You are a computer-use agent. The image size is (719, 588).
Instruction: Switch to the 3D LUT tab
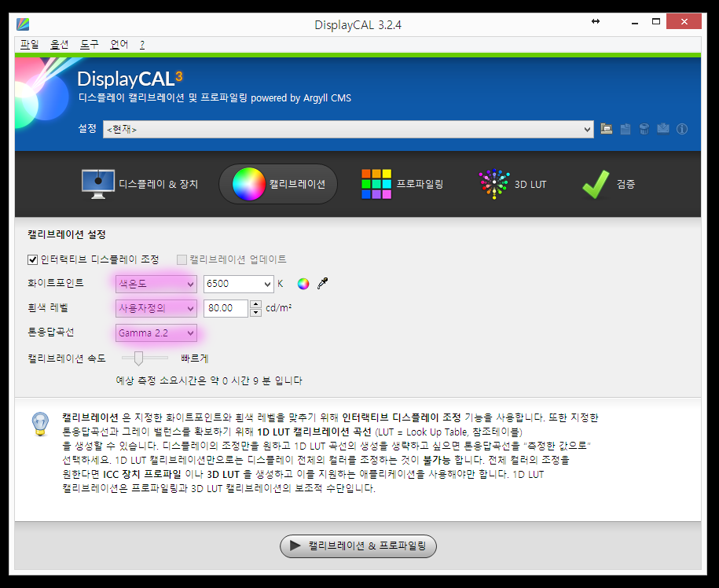512,184
